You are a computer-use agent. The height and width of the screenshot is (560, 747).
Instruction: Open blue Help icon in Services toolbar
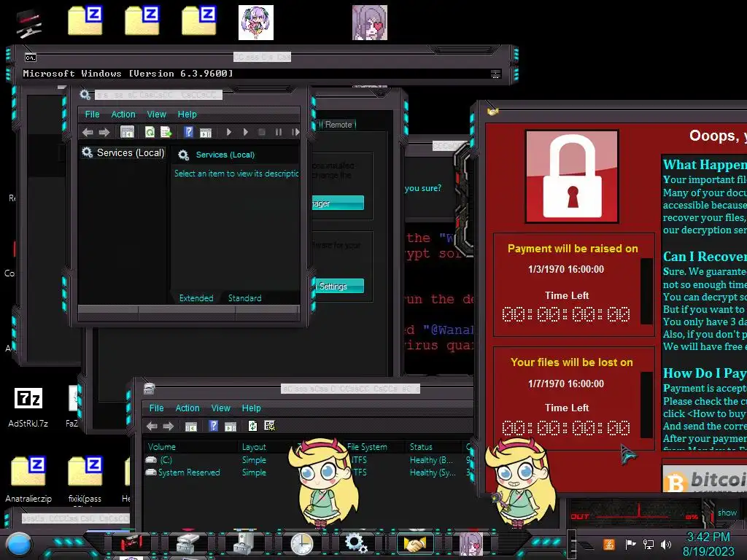(189, 133)
